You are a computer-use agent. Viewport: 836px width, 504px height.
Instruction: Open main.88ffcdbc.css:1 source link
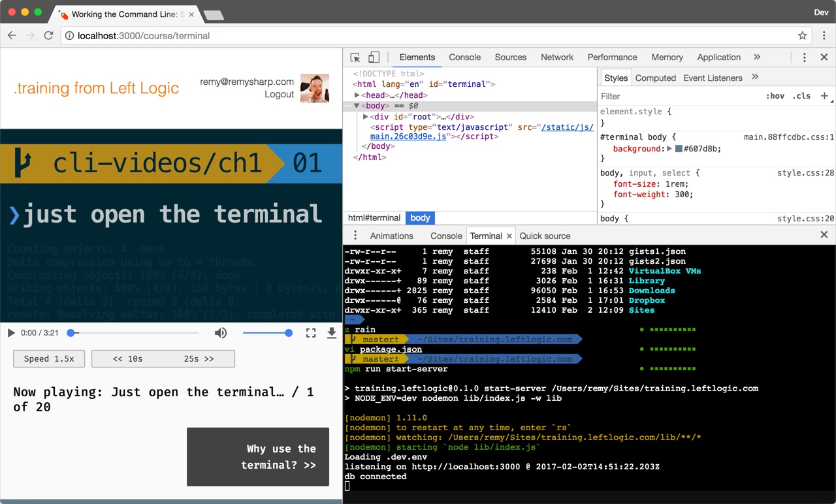click(789, 137)
